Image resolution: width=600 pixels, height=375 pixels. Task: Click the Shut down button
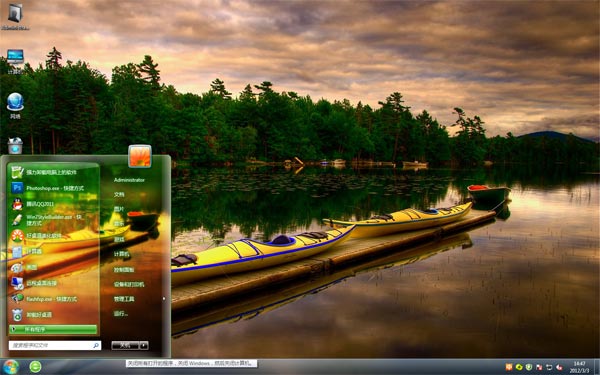pos(125,345)
